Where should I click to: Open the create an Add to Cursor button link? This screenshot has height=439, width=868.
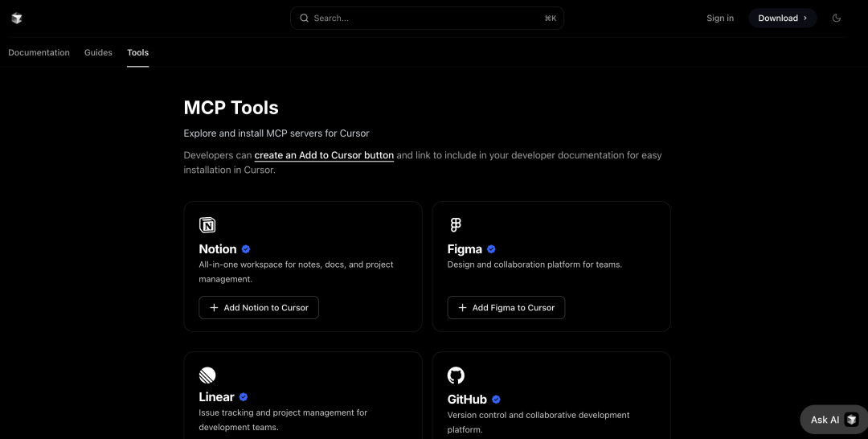coord(324,155)
